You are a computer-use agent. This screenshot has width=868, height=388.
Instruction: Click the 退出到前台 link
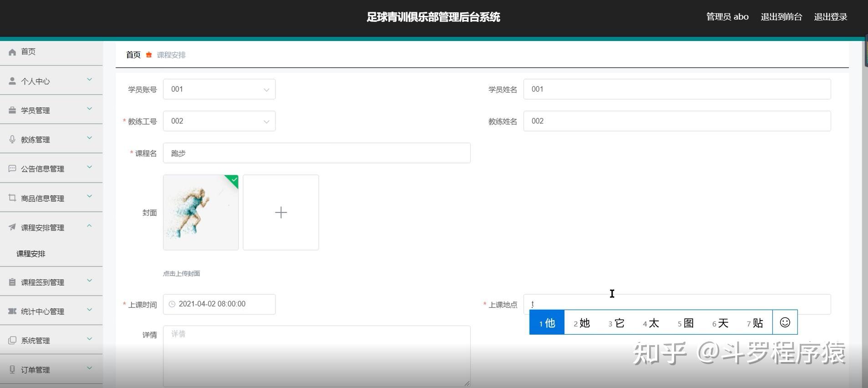[781, 17]
